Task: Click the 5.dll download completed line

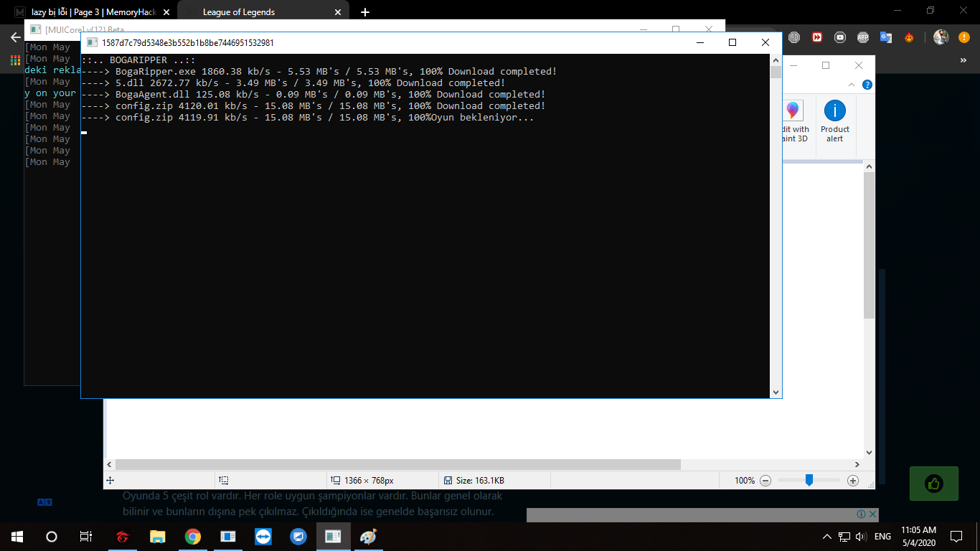Action: click(x=293, y=83)
